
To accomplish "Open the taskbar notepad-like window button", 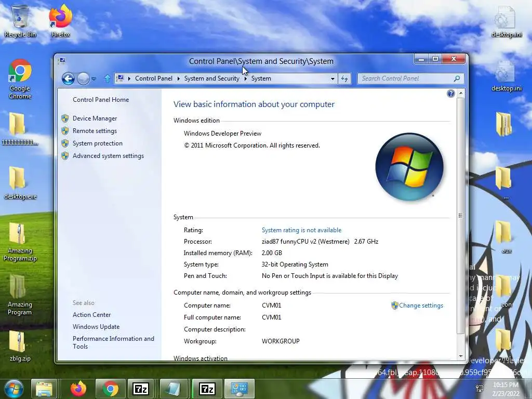I will click(174, 389).
